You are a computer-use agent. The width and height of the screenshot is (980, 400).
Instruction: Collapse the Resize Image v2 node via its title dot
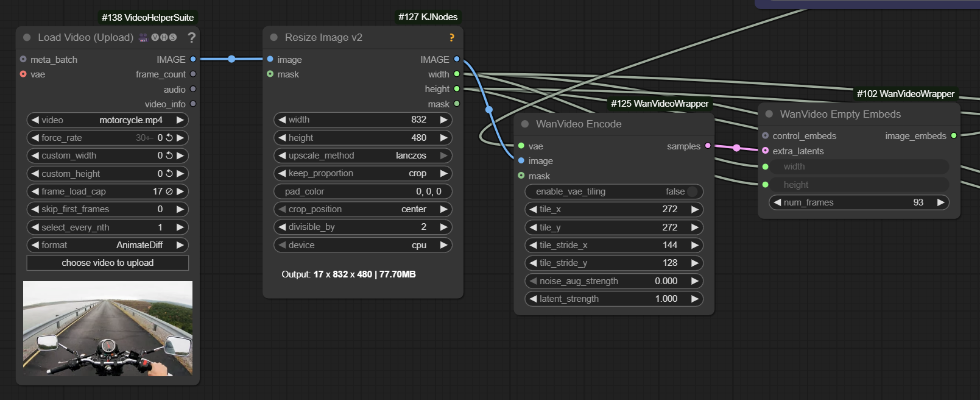tap(273, 37)
